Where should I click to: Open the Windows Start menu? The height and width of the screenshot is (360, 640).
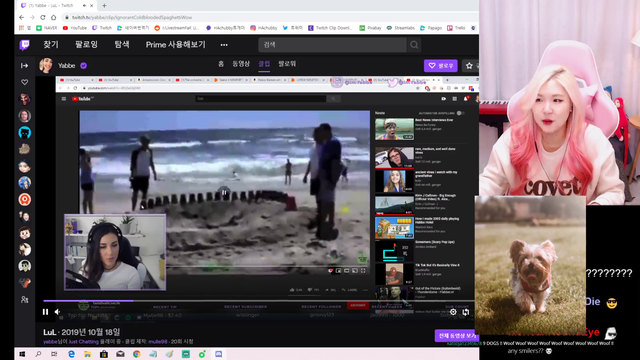22,354
